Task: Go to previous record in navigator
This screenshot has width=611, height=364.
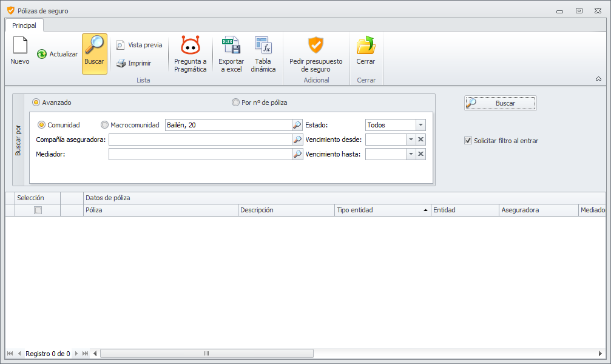Action: click(19, 354)
